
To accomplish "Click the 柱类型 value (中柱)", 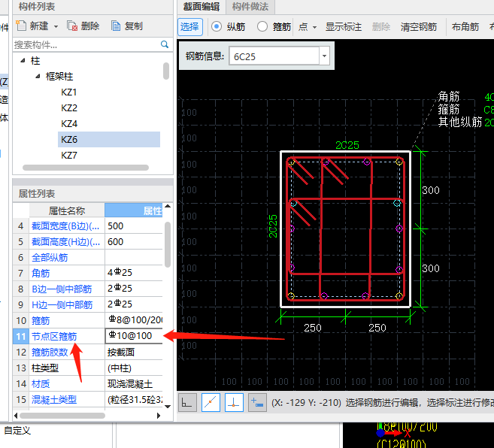I will (x=133, y=368).
